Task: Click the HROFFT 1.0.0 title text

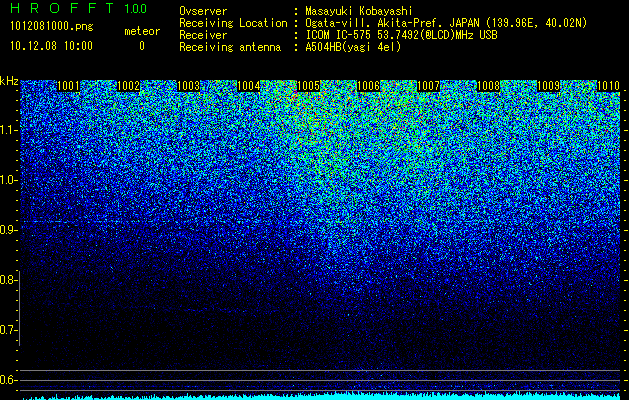Action: coord(79,8)
